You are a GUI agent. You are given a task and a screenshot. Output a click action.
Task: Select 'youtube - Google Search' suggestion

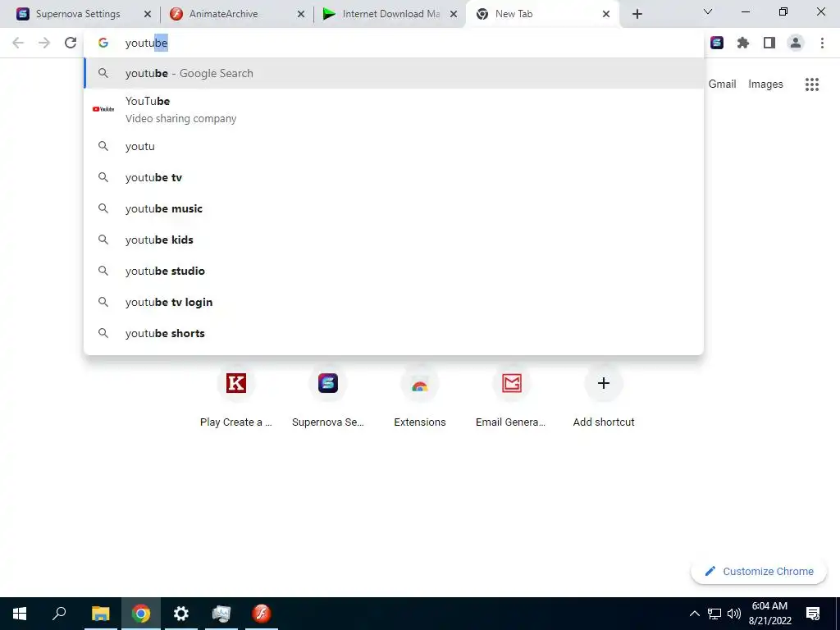394,73
